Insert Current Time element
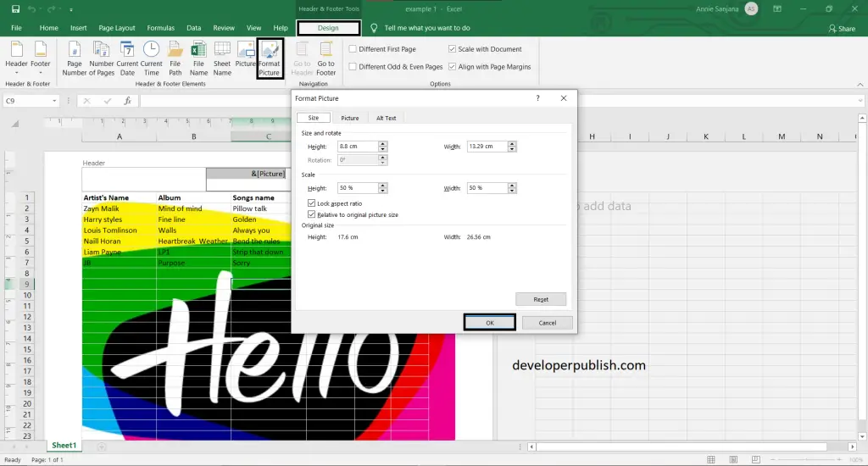The width and height of the screenshot is (868, 466). pos(151,58)
